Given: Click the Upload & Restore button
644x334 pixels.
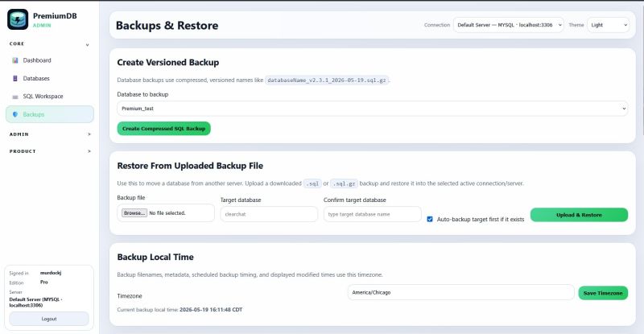Looking at the screenshot, I should 579,215.
